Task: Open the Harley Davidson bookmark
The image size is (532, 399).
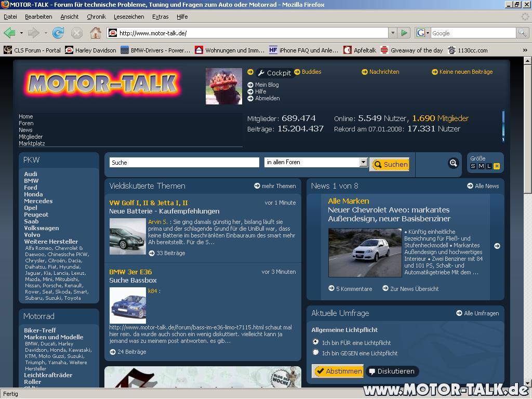Action: [x=90, y=50]
